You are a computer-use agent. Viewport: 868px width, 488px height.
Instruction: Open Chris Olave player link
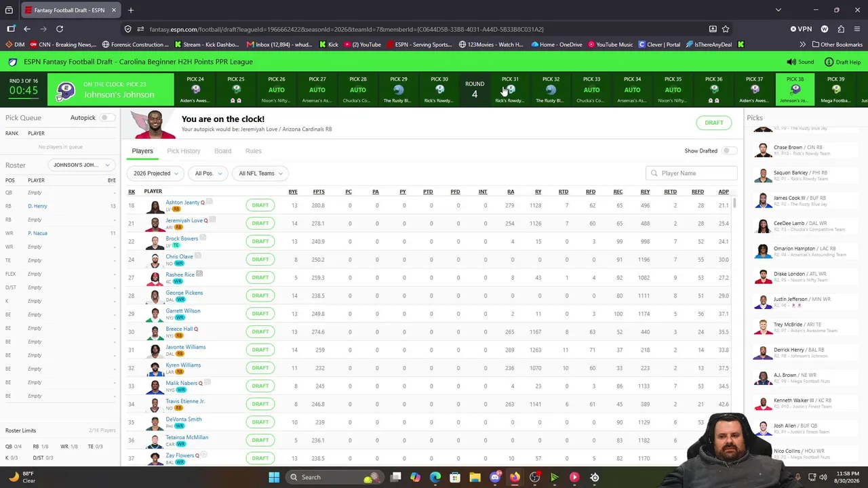pyautogui.click(x=180, y=256)
